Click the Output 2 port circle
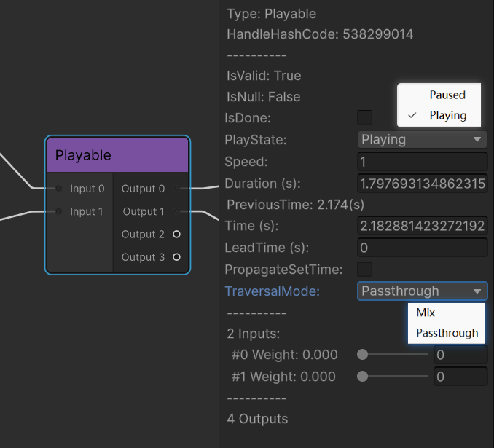This screenshot has height=448, width=494. pyautogui.click(x=176, y=234)
